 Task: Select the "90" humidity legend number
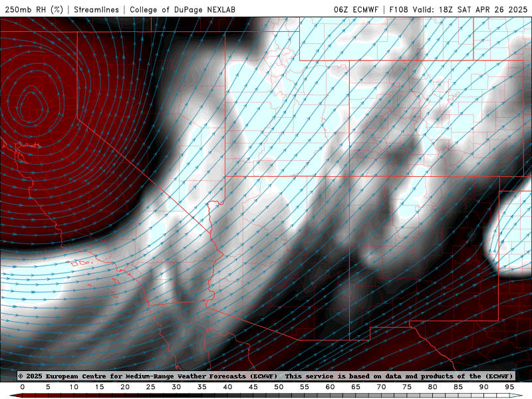coord(483,387)
